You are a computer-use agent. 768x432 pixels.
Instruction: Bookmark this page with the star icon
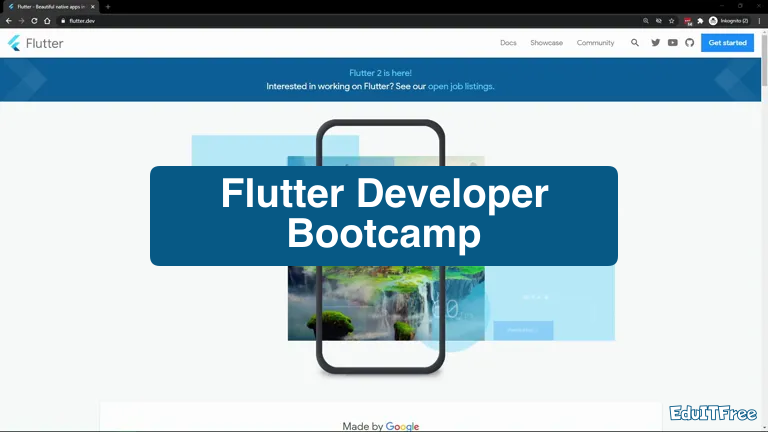coord(672,21)
